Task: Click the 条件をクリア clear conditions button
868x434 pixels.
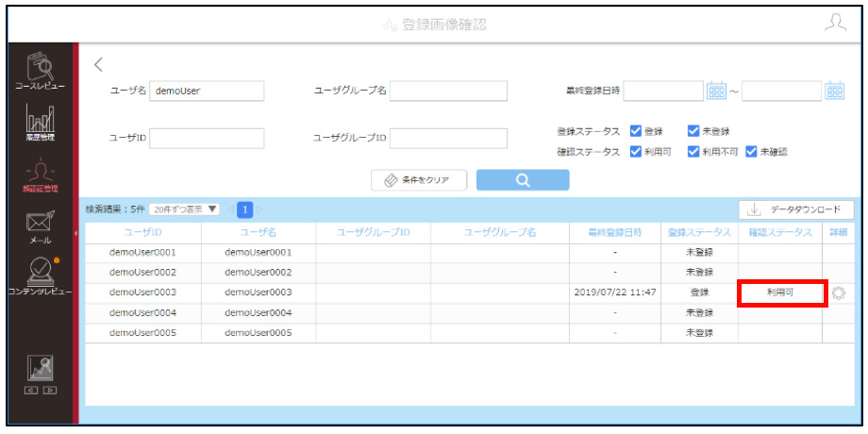Action: [419, 180]
